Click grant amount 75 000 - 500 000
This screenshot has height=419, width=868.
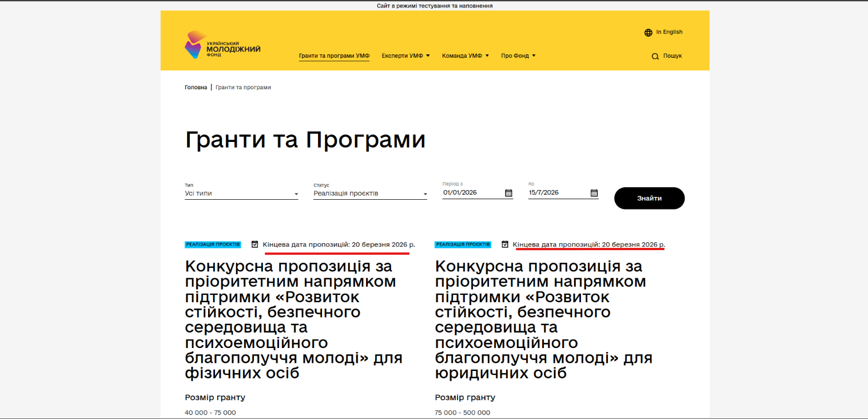pos(463,413)
